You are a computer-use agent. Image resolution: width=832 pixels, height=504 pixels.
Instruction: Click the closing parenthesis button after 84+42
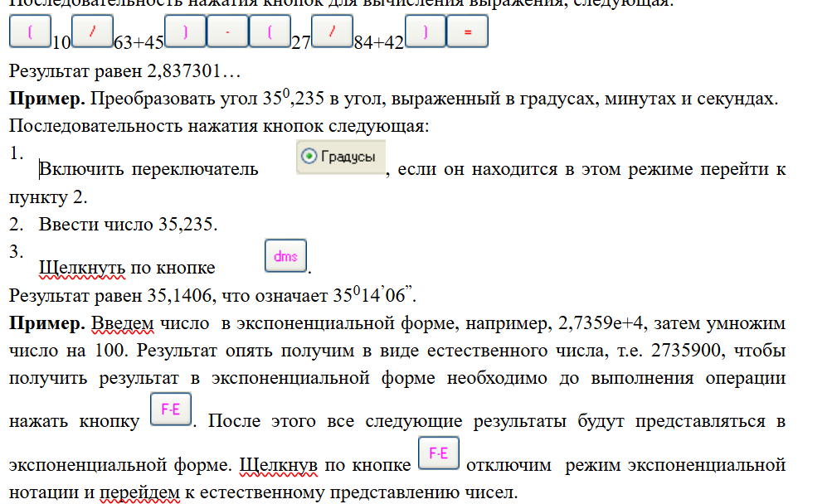point(425,32)
